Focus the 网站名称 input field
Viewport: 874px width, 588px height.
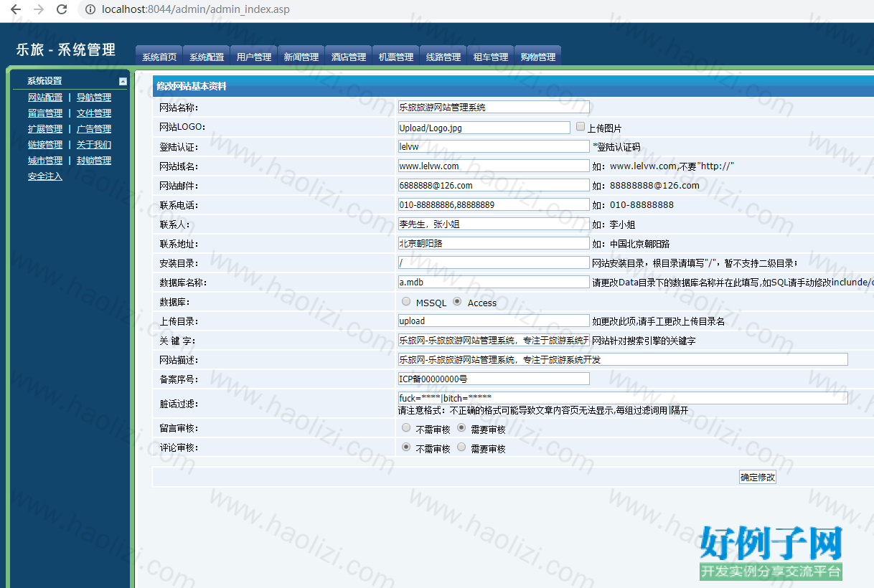click(x=494, y=107)
